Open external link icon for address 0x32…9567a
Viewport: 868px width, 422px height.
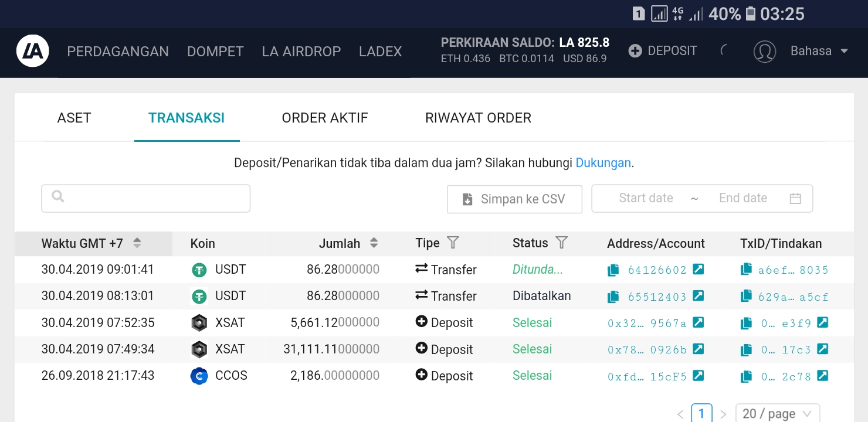click(x=698, y=322)
